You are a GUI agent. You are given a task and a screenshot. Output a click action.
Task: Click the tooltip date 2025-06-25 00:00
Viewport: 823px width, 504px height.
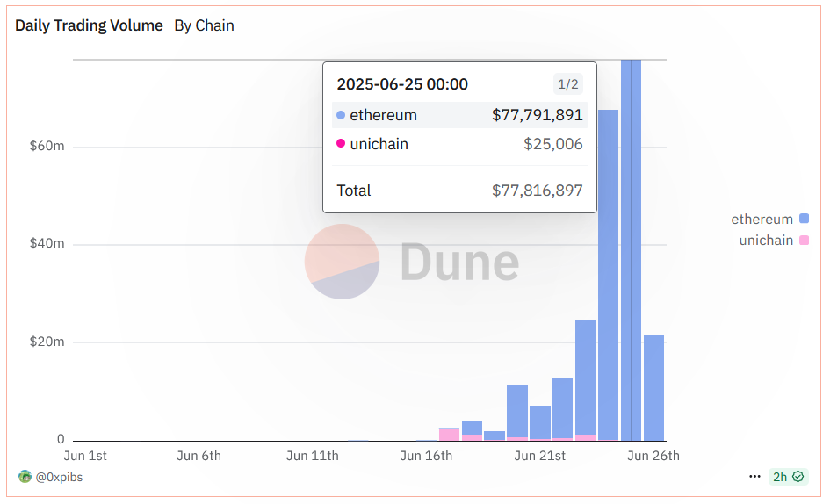coord(402,84)
